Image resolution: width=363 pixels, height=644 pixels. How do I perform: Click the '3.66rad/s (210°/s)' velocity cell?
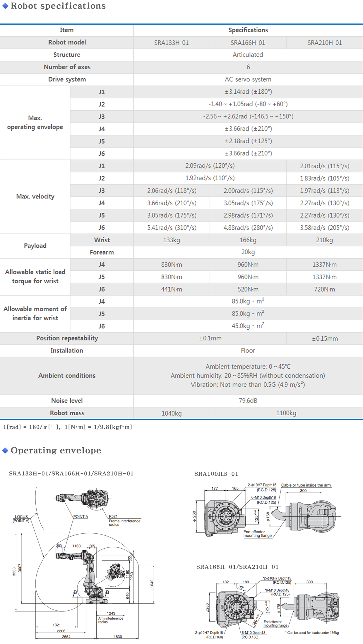tap(172, 203)
